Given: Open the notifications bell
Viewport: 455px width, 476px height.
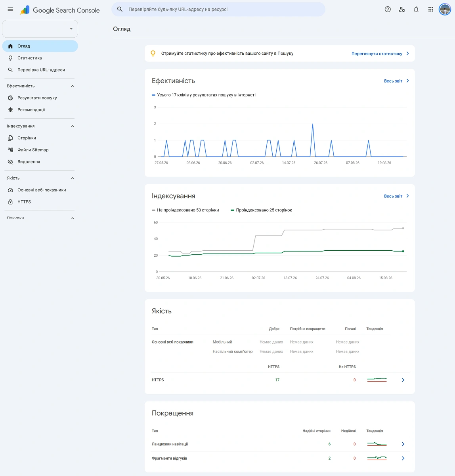Looking at the screenshot, I should [x=416, y=10].
